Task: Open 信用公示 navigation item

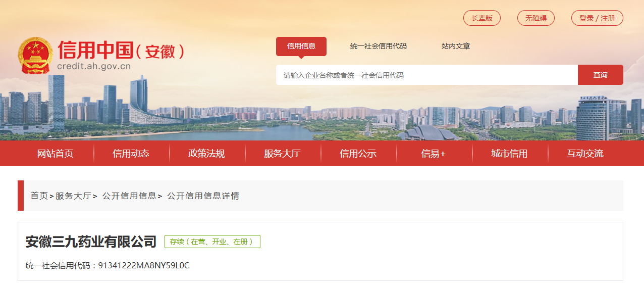Action: coord(358,153)
